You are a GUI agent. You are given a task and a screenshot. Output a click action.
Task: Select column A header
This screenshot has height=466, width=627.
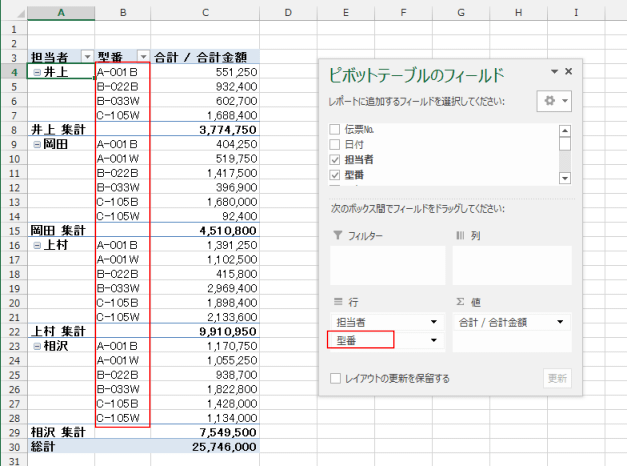(61, 13)
